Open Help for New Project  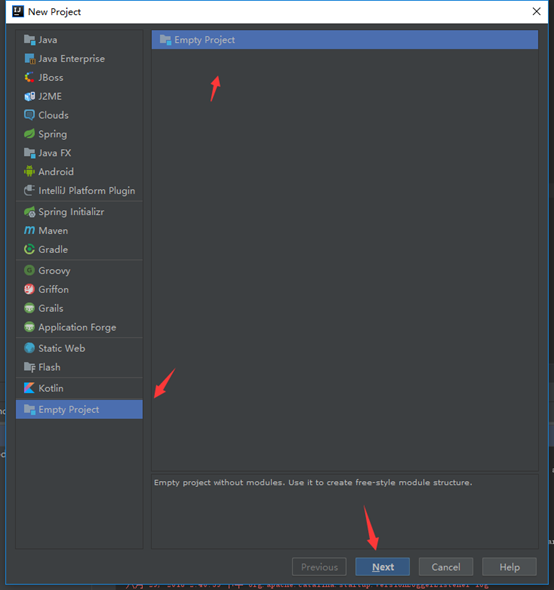click(509, 567)
